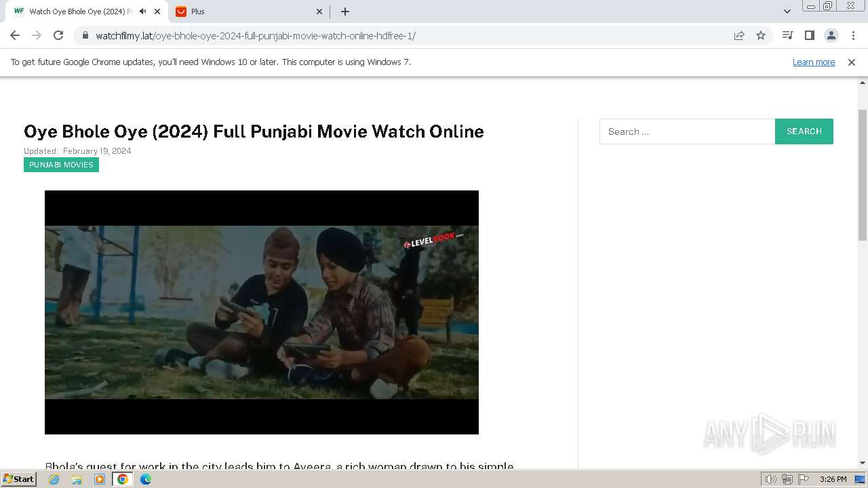Mute audio on the Watch Oye Bhole Oye tab
This screenshot has height=488, width=868.
(x=142, y=12)
